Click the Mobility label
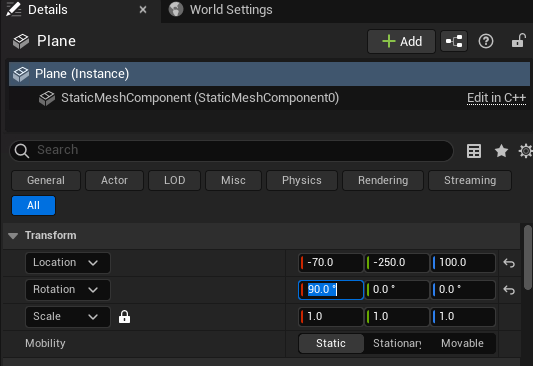The image size is (533, 366). point(45,344)
